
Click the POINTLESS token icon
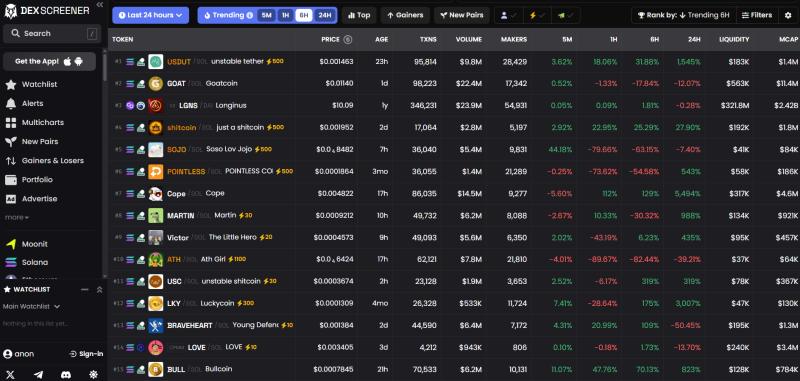[156, 171]
